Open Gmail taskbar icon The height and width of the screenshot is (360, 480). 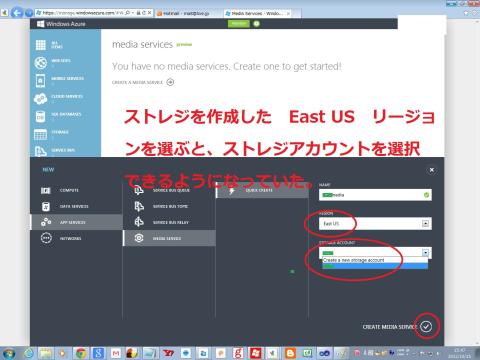tap(116, 353)
